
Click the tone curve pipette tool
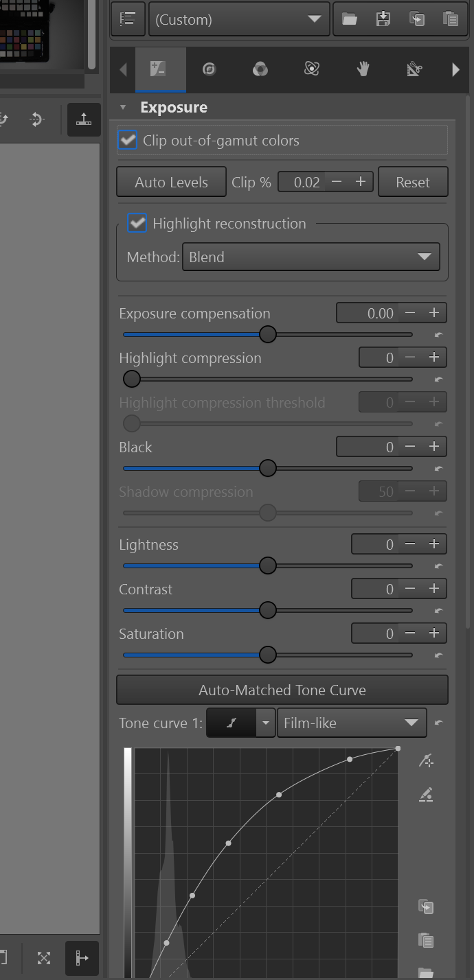click(x=426, y=760)
